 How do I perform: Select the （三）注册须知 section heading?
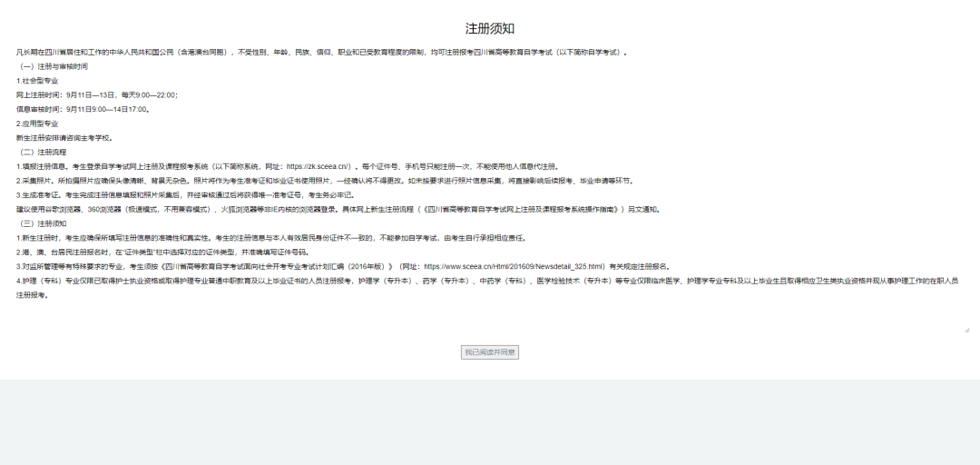(x=44, y=223)
